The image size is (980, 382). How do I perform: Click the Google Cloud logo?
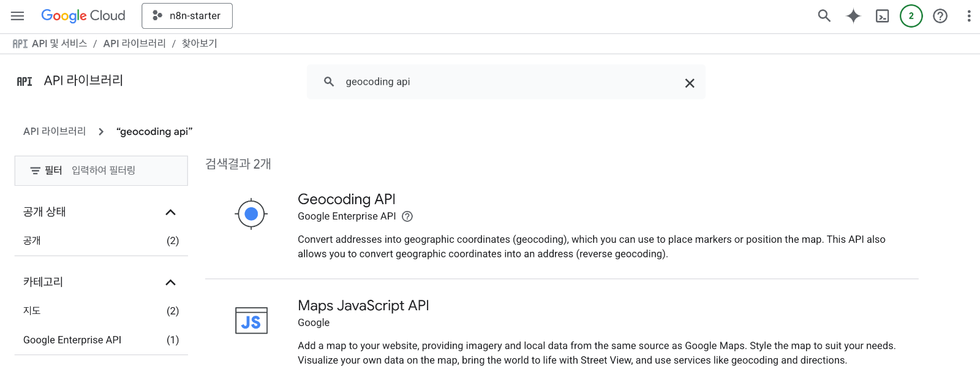click(83, 16)
